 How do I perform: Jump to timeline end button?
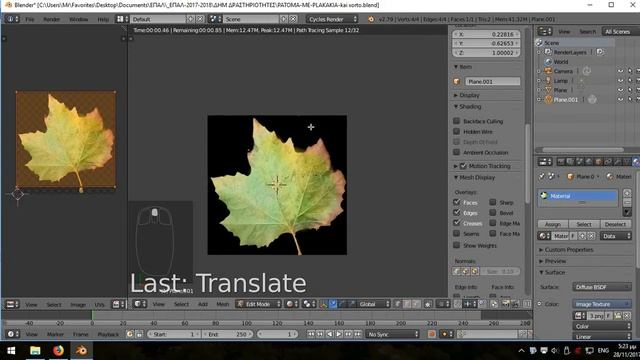tap(358, 334)
